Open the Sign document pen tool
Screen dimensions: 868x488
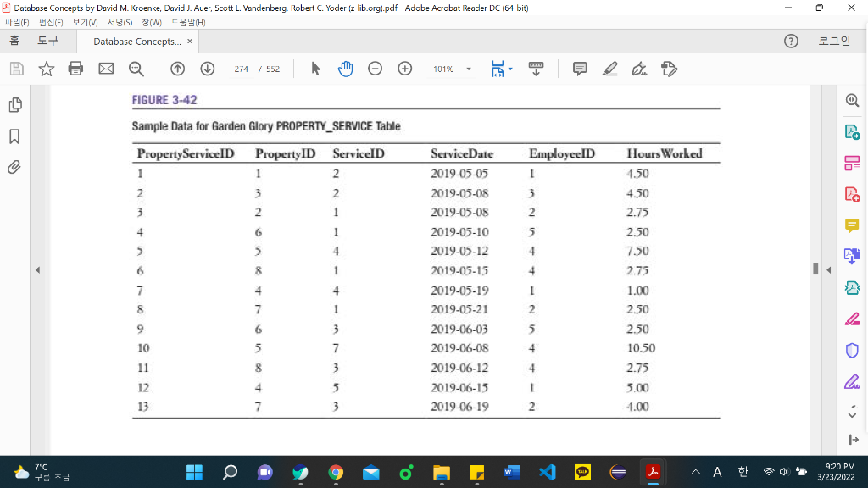point(639,69)
